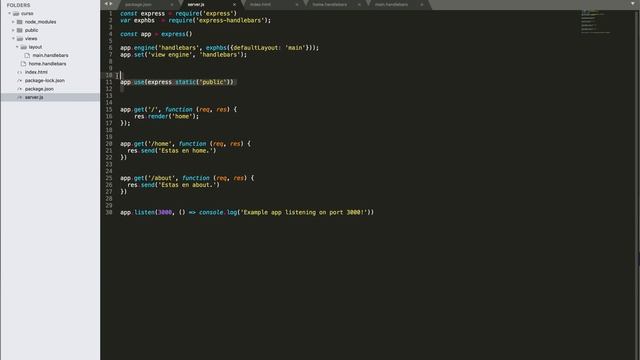Select the layout folder name
Screen dimensions: 640x360
coord(35,47)
